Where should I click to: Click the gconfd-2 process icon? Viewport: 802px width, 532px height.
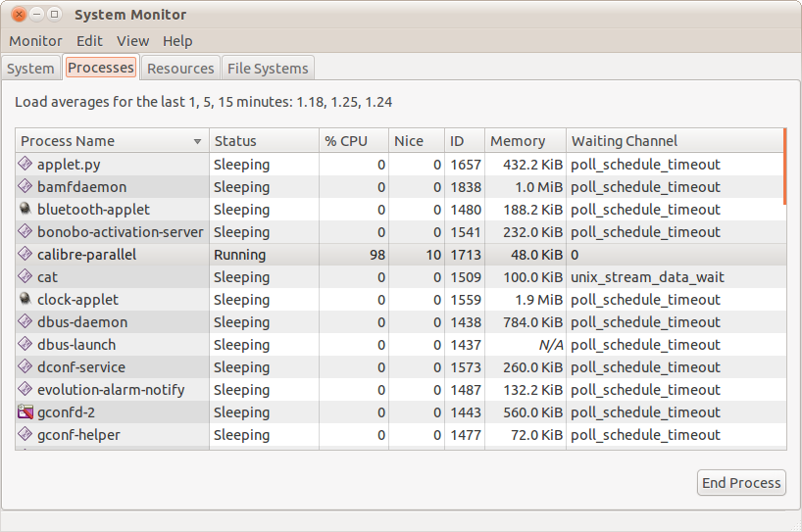tap(26, 412)
